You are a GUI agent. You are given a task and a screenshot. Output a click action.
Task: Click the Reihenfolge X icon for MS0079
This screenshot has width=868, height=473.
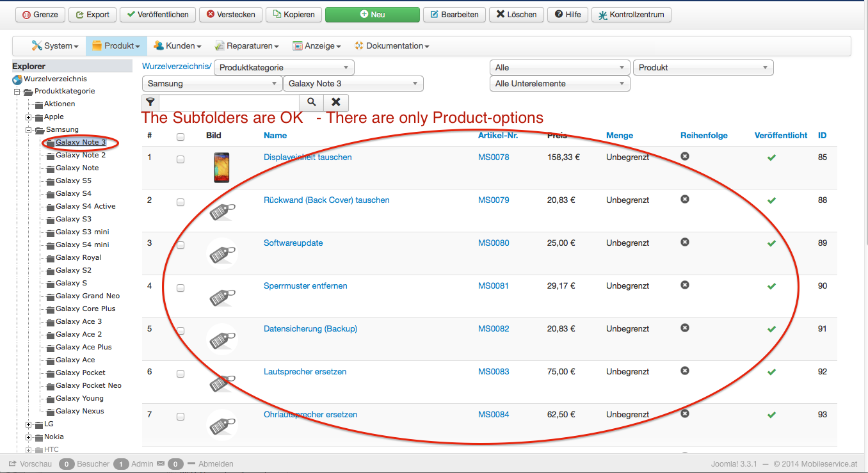685,199
